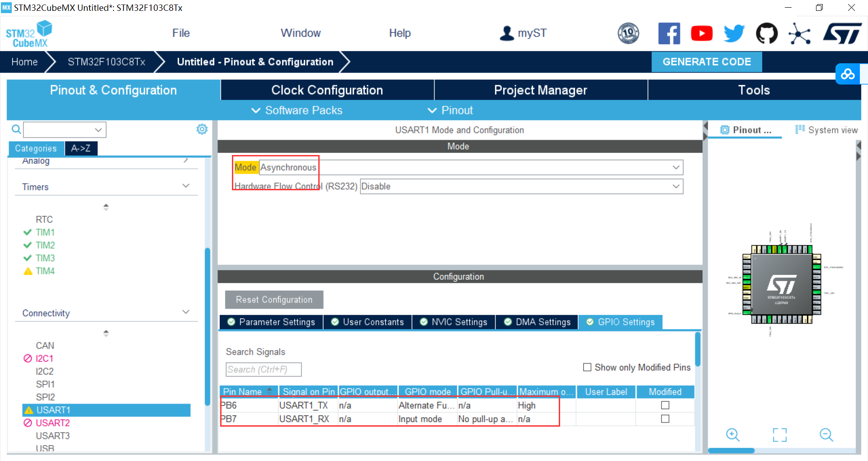The width and height of the screenshot is (868, 461).
Task: Switch to Project Manager tab
Action: click(x=541, y=90)
